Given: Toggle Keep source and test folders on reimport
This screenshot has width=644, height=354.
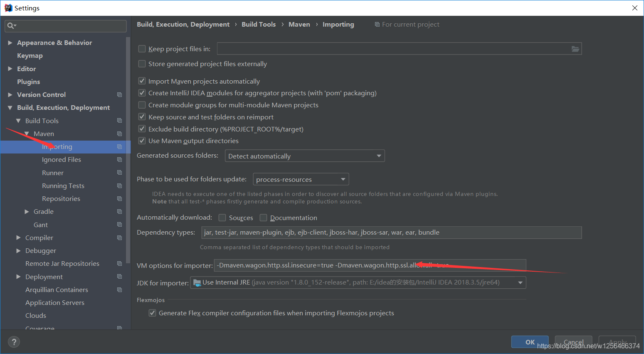Looking at the screenshot, I should tap(142, 117).
